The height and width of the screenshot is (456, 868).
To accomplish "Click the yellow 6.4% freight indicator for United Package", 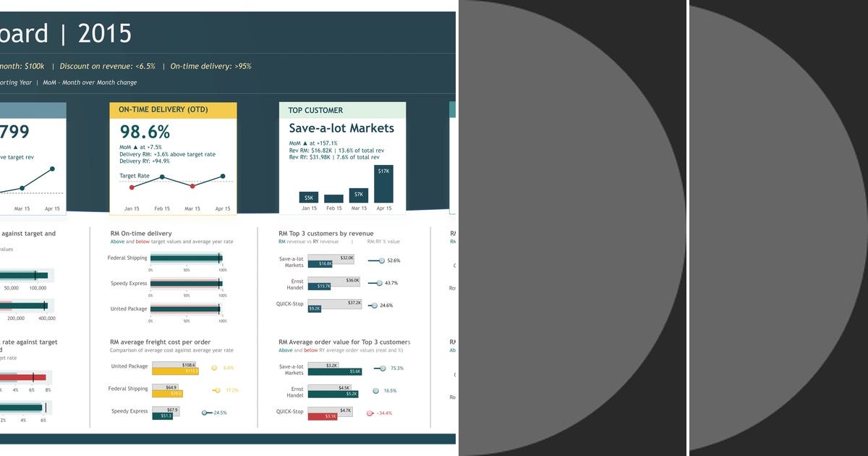I will pos(213,368).
